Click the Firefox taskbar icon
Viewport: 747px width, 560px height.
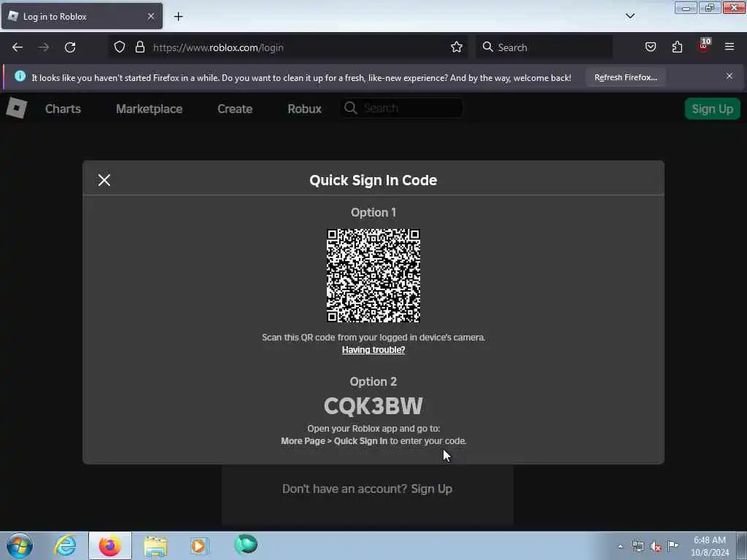pyautogui.click(x=110, y=545)
